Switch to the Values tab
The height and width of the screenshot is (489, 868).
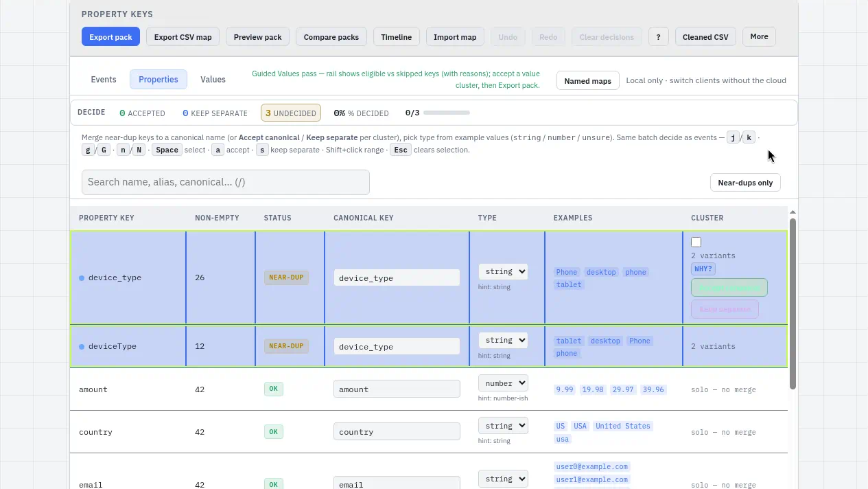click(x=213, y=80)
